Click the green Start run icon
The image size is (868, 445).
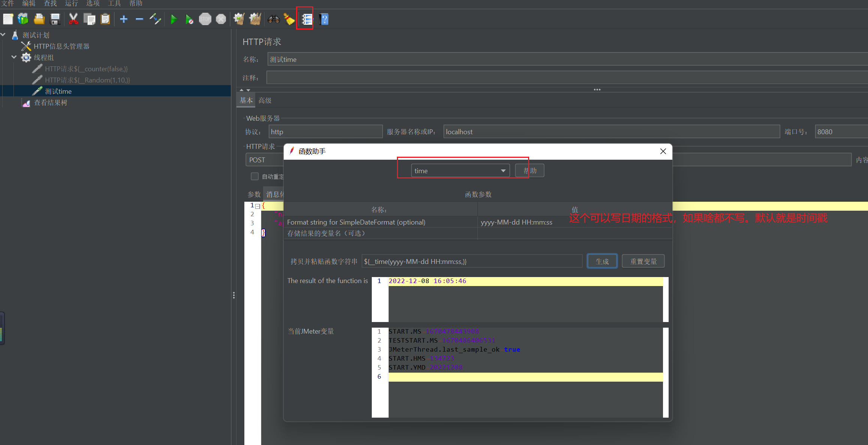click(173, 19)
